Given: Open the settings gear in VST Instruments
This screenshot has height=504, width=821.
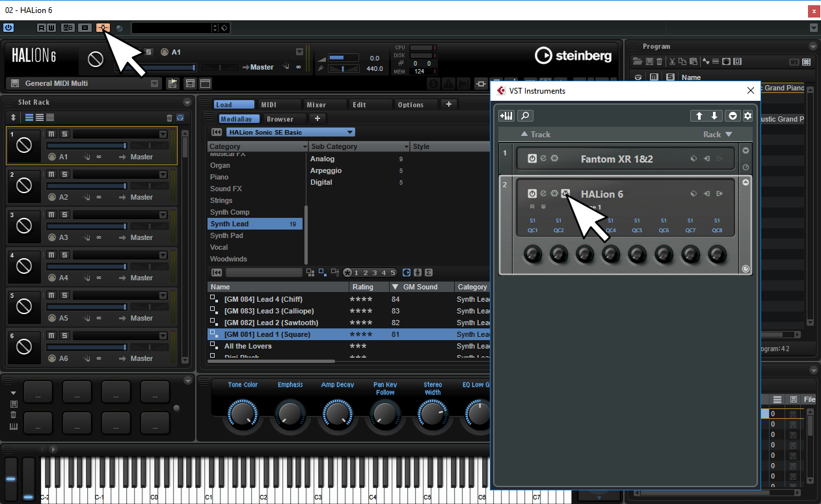Looking at the screenshot, I should [x=748, y=116].
